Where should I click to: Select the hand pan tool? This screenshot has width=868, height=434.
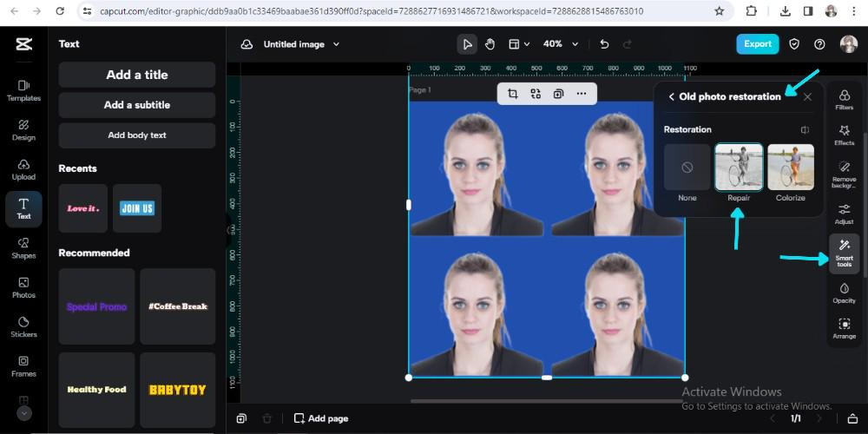pos(490,44)
